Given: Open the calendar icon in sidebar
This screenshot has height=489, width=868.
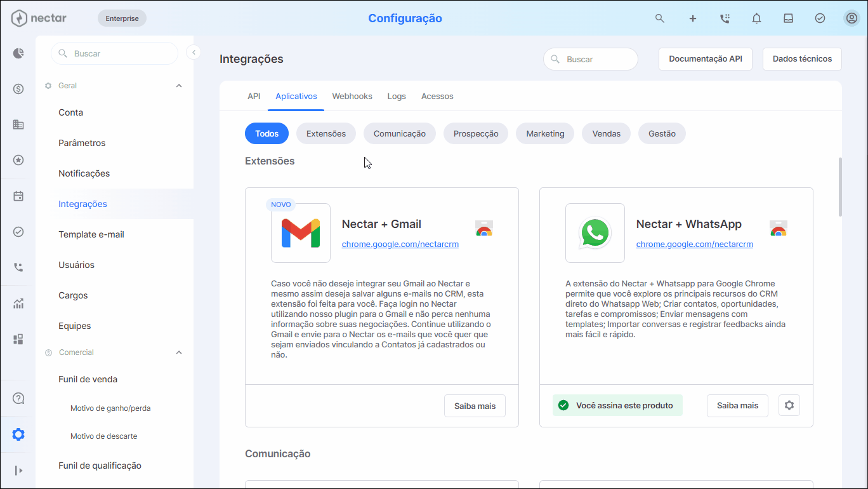Looking at the screenshot, I should coord(18,196).
